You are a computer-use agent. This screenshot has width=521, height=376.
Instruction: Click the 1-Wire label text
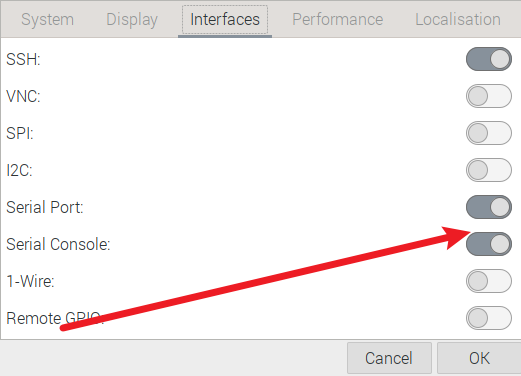pos(30,281)
